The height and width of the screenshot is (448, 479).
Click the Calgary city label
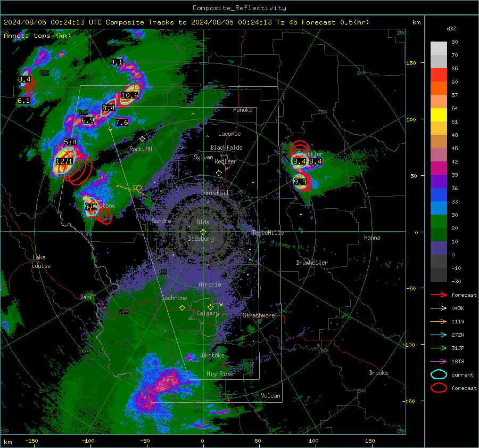(208, 313)
